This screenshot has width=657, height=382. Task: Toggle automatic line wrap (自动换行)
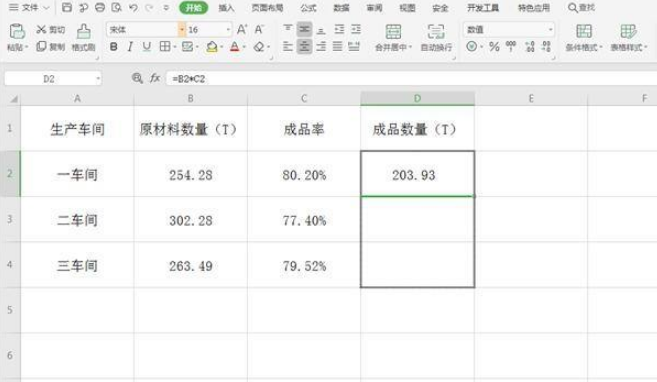click(x=436, y=37)
